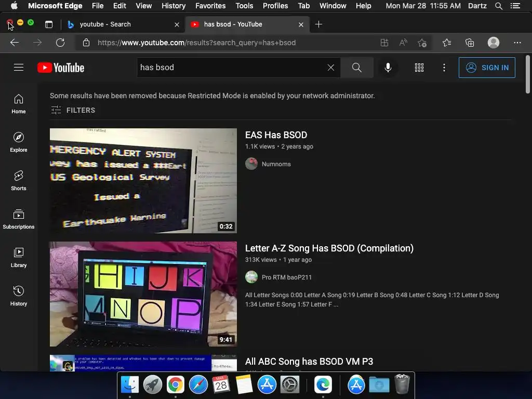Open the File menu
532x399 pixels.
click(98, 6)
